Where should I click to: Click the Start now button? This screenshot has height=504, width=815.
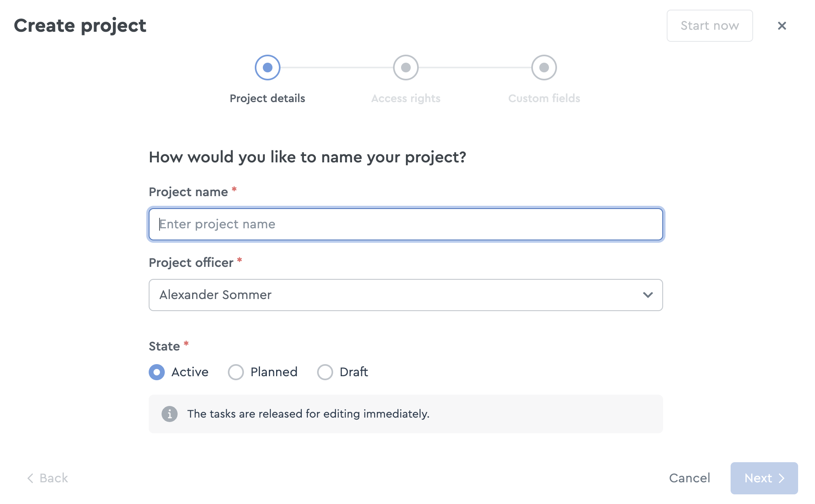click(x=710, y=26)
